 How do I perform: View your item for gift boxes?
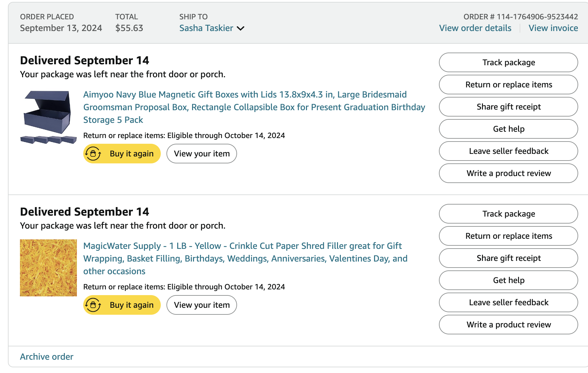[202, 154]
